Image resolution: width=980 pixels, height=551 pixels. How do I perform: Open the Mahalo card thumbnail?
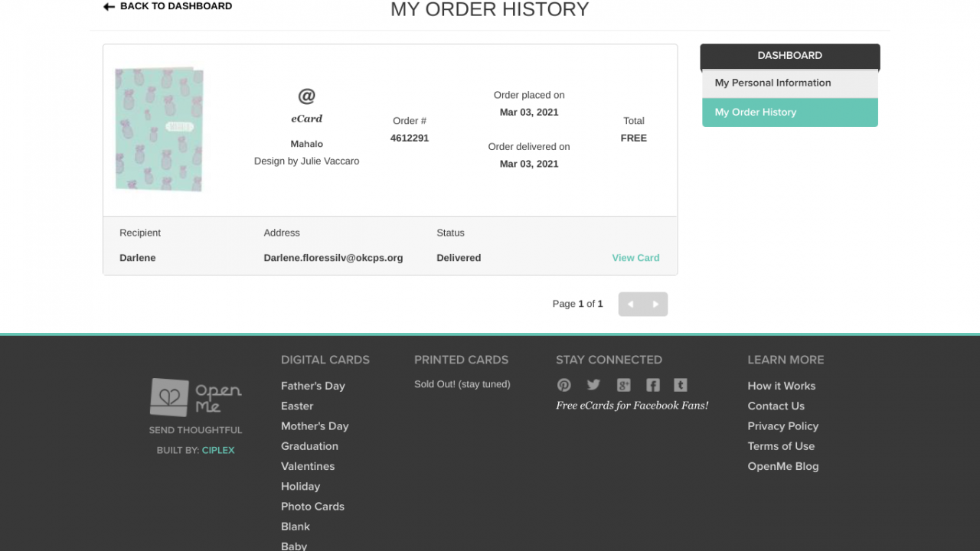159,129
